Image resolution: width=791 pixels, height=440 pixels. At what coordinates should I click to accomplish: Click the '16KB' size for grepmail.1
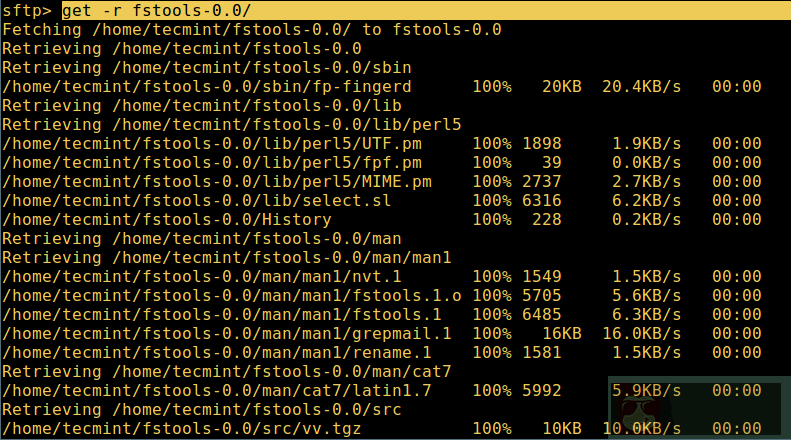pos(561,334)
